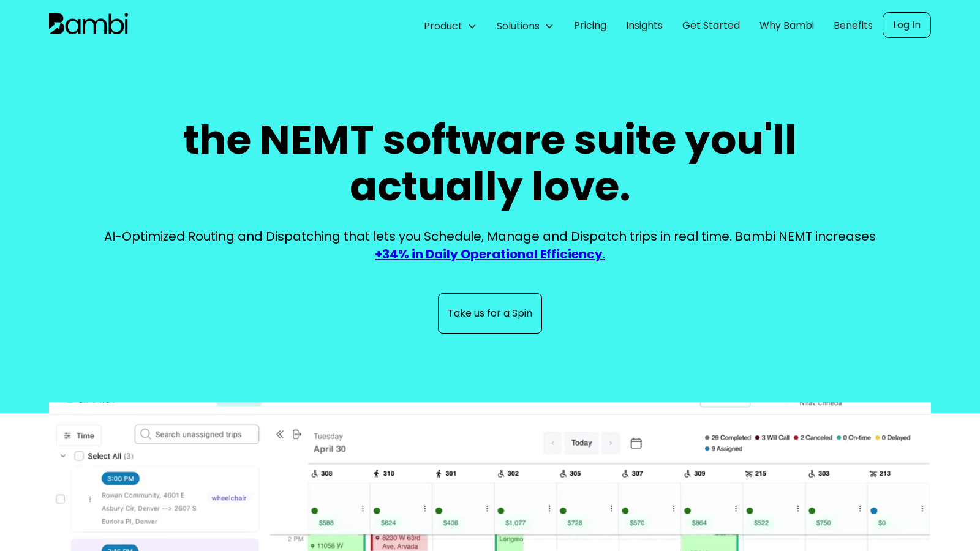
Task: Follow the +34% Daily Operational Efficiency link
Action: pos(490,254)
